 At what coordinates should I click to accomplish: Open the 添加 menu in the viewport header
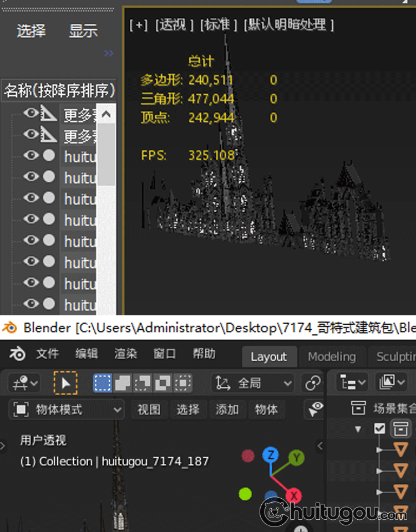tap(227, 410)
